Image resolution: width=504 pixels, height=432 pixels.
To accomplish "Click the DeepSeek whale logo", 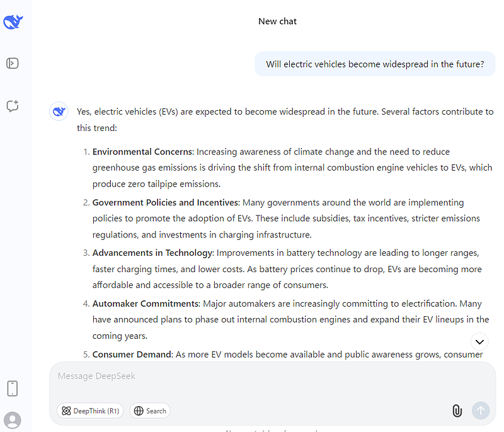I will 13,22.
